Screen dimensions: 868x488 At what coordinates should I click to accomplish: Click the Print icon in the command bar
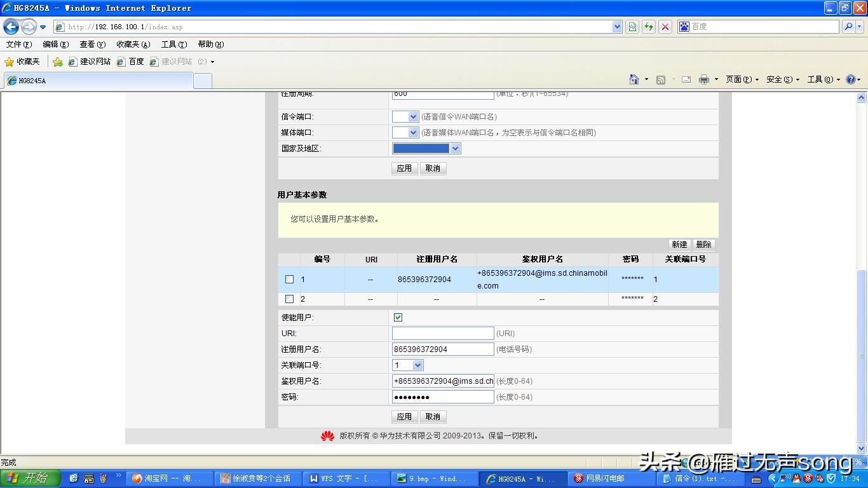pos(705,79)
